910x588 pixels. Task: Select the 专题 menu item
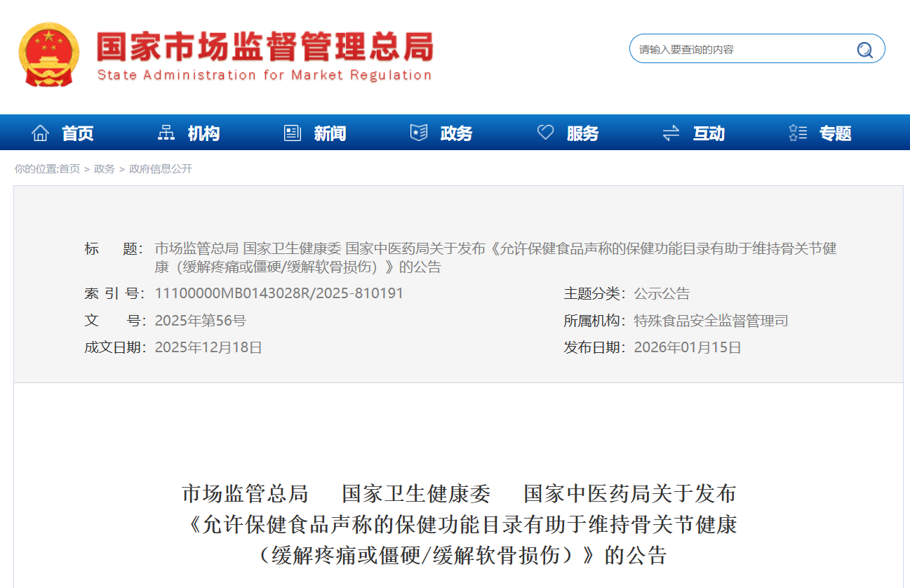coord(835,133)
